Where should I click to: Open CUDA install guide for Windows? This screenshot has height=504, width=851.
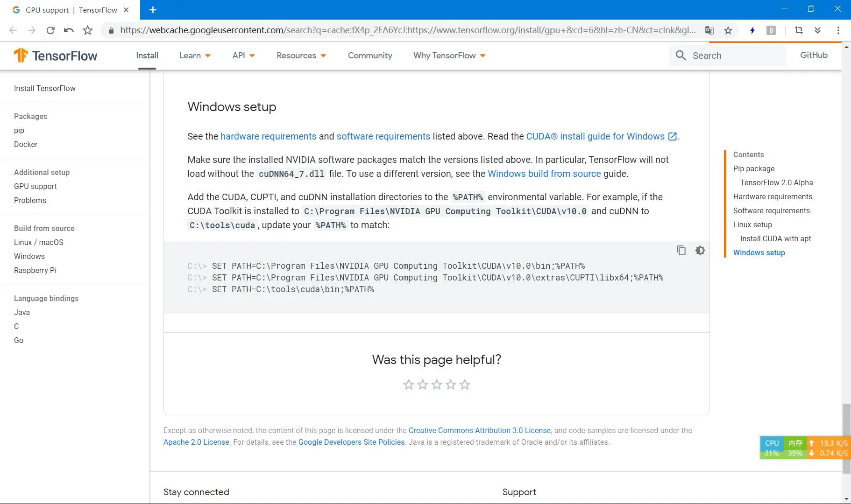click(x=596, y=136)
